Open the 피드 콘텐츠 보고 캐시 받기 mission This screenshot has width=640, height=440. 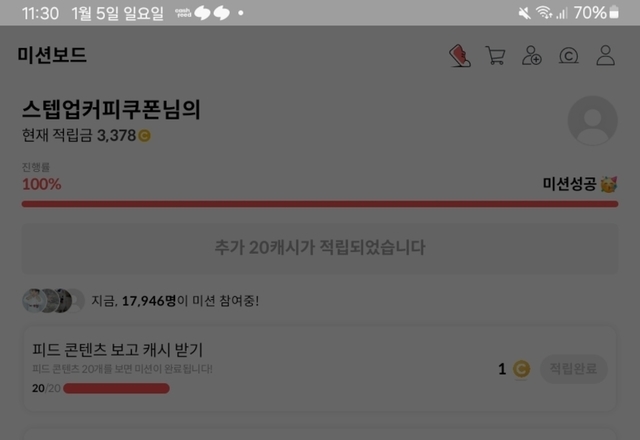[320, 369]
